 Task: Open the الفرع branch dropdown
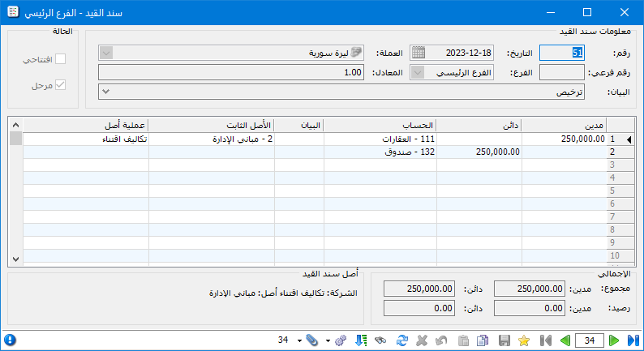click(418, 73)
